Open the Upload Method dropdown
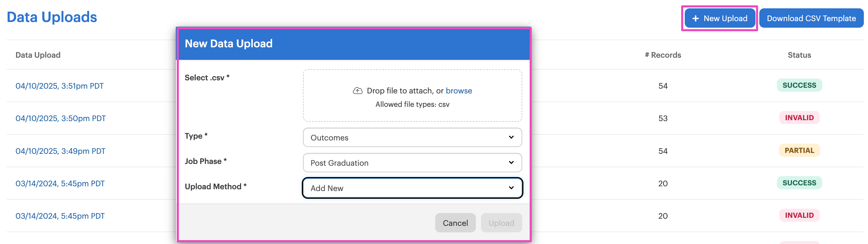The width and height of the screenshot is (868, 244). pyautogui.click(x=412, y=188)
